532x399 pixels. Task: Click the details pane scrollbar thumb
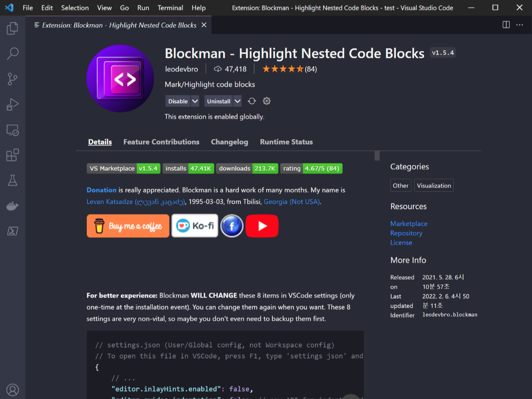pyautogui.click(x=377, y=156)
